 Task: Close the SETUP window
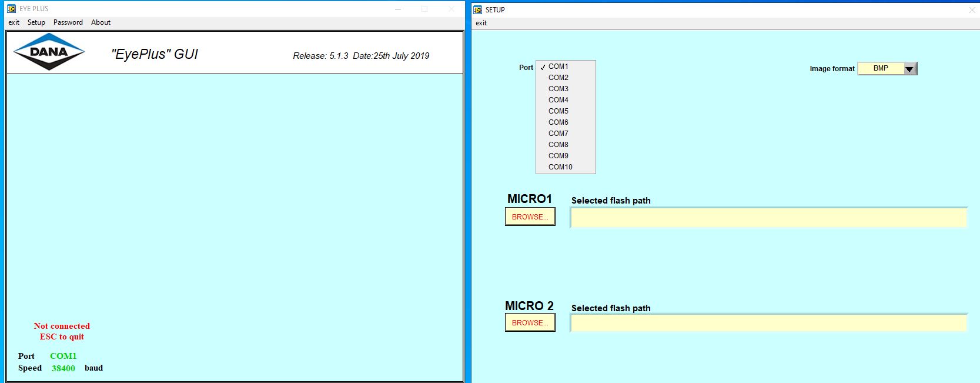(x=972, y=10)
